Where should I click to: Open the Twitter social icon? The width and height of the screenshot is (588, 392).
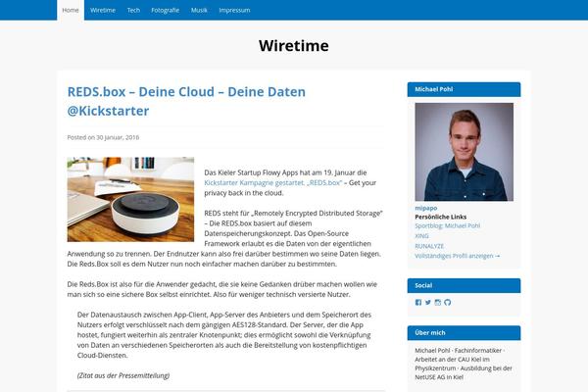pos(428,303)
